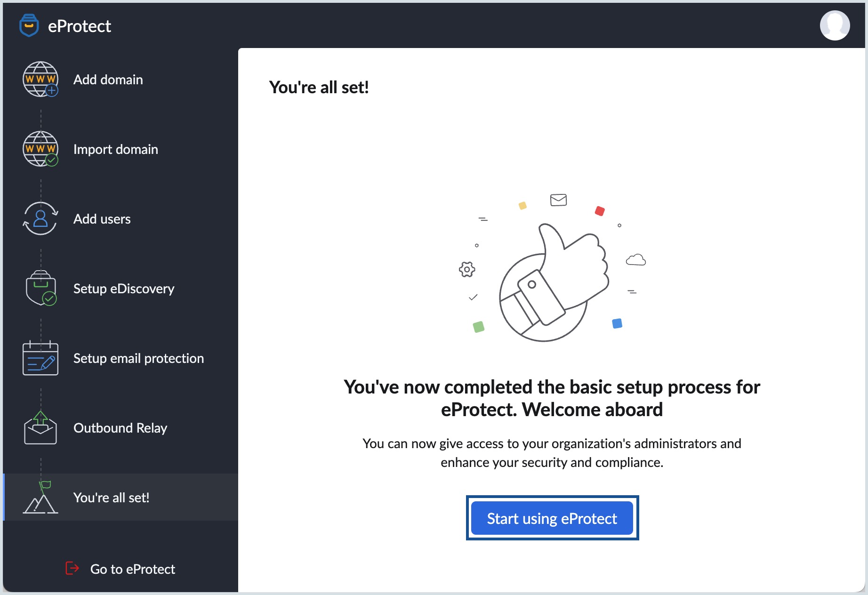Click the eProtect shield logo icon

(x=29, y=25)
